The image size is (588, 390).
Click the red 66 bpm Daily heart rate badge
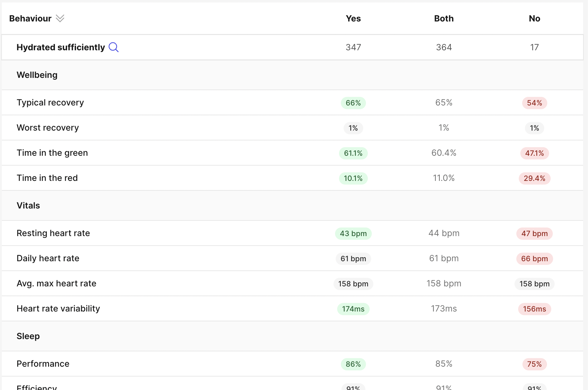[534, 258]
